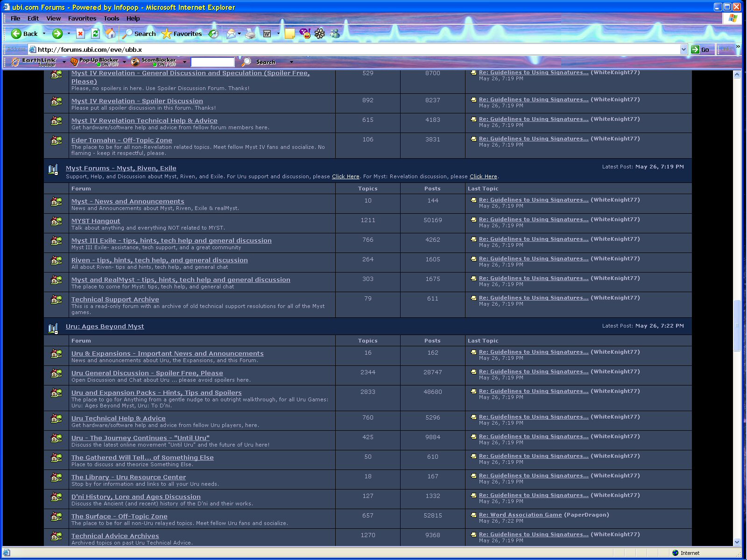Open Yahoo Messenger toolbar icon
This screenshot has height=560, width=747.
305,34
